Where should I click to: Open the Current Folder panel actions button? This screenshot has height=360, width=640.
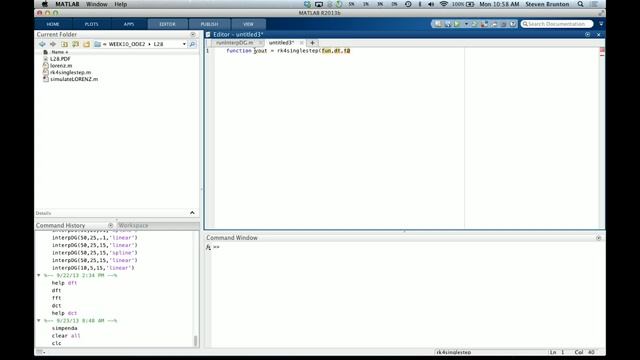(193, 35)
